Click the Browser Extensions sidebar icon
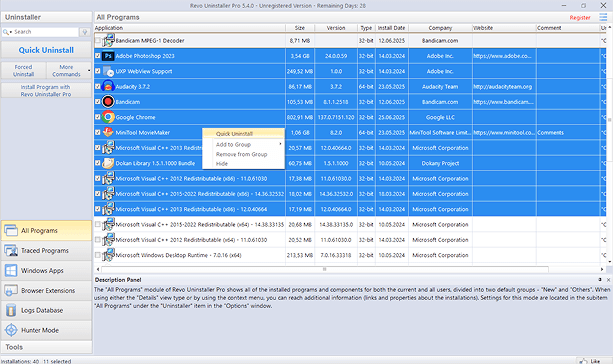This screenshot has width=613, height=364. 11,290
